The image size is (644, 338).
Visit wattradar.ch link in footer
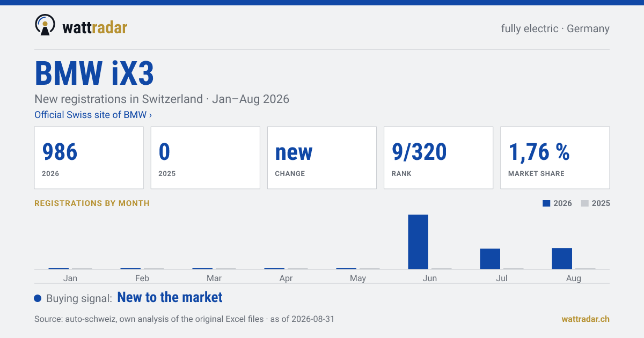[x=586, y=319]
